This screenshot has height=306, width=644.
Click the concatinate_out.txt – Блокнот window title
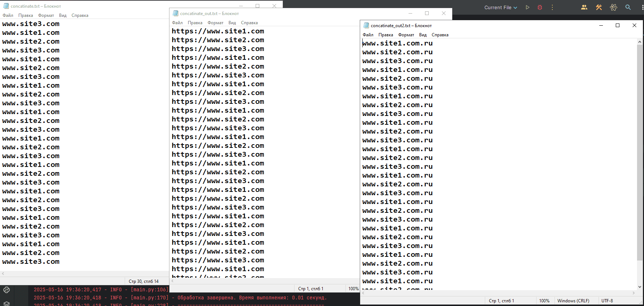209,14
